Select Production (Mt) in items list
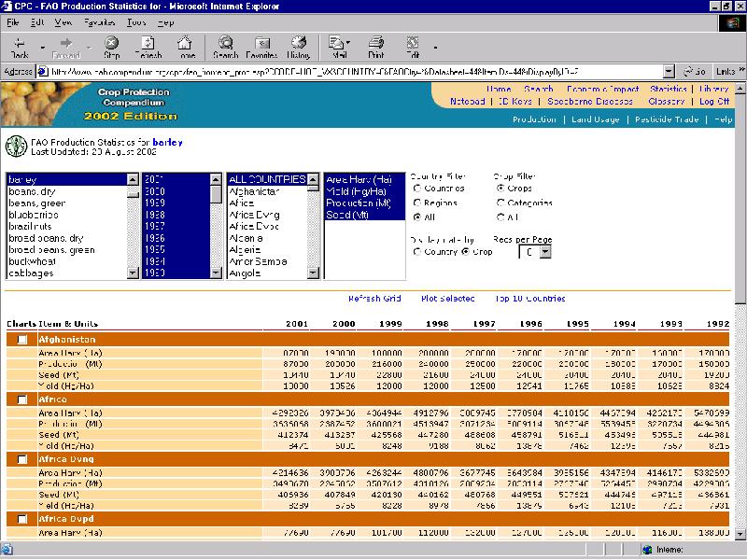The width and height of the screenshot is (747, 560). [x=359, y=203]
